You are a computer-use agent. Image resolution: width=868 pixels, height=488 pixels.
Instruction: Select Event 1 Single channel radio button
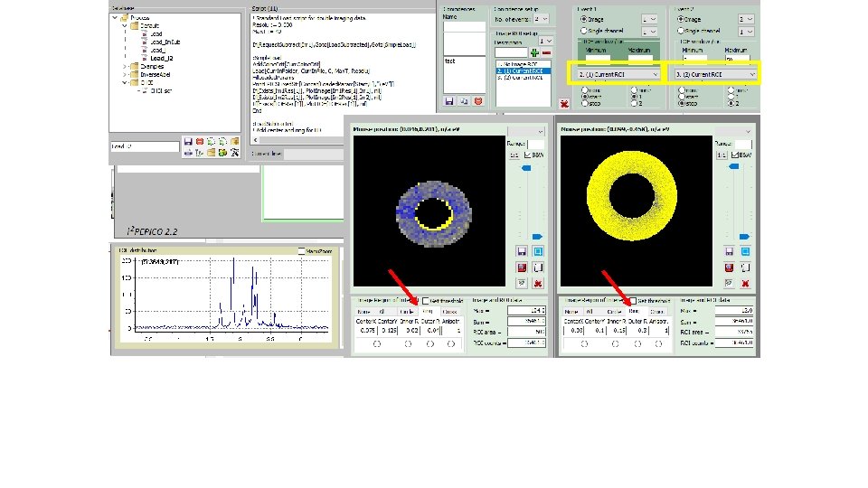click(x=583, y=31)
